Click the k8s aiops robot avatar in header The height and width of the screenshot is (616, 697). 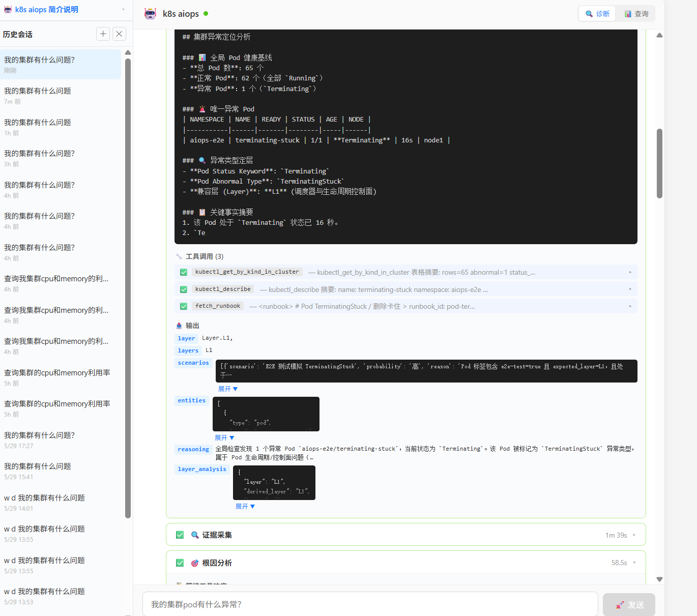pos(150,14)
